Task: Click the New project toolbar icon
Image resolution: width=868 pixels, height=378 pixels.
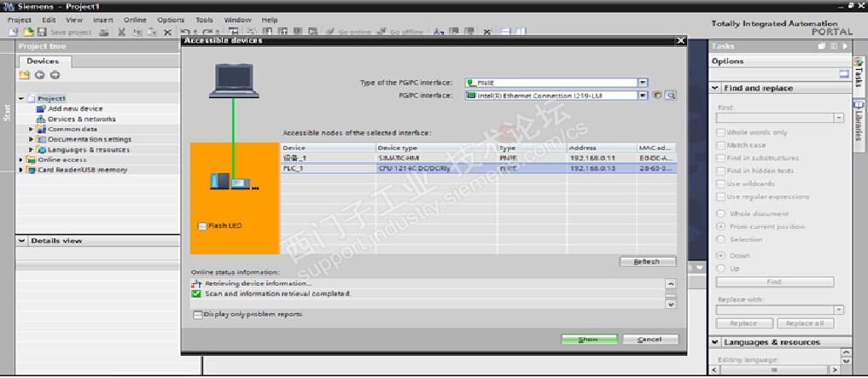Action: click(x=14, y=32)
